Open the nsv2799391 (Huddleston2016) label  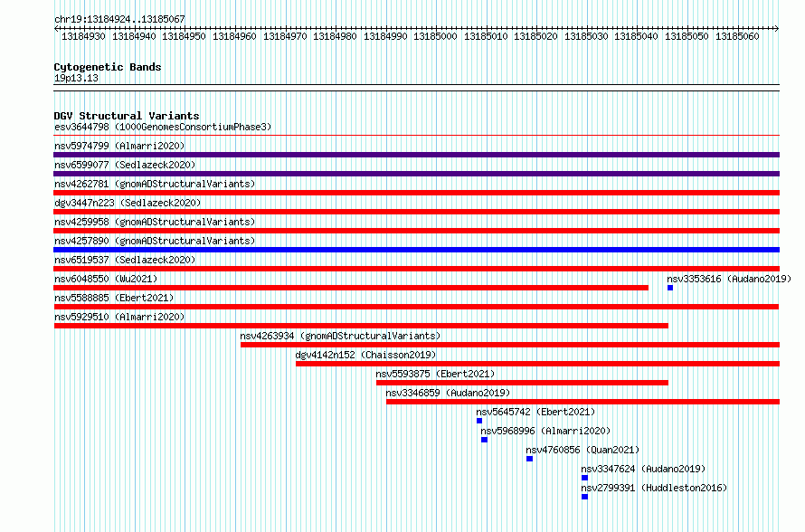[x=654, y=488]
